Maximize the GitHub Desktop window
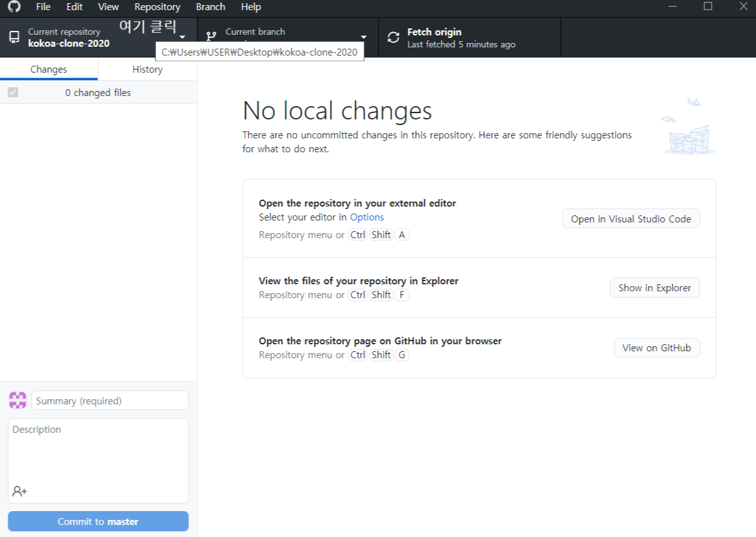 [708, 6]
